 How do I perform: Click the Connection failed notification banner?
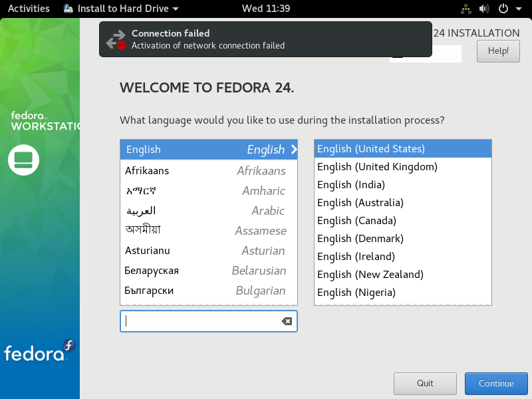[265, 39]
